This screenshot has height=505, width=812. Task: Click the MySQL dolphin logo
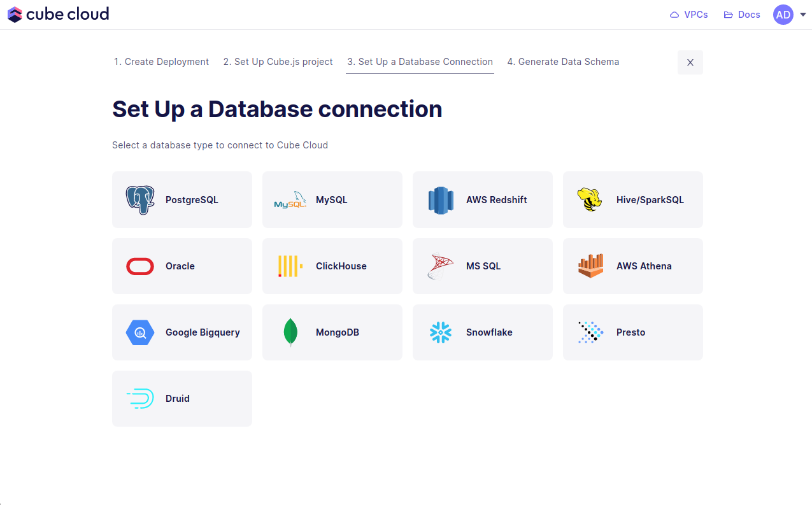pos(290,200)
